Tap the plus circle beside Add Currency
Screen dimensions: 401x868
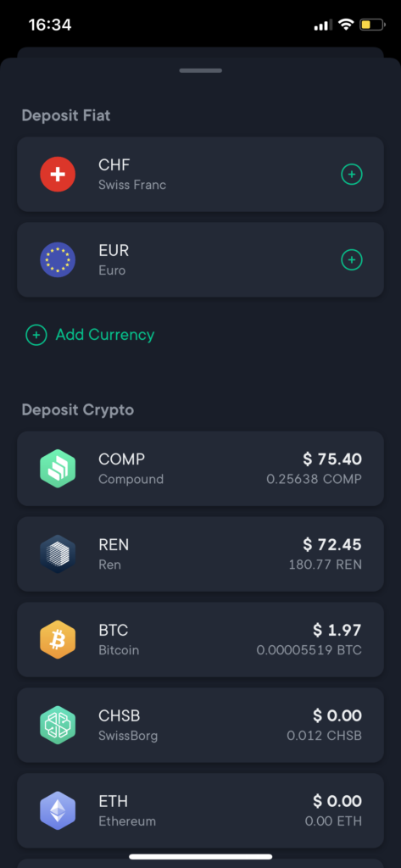tap(36, 335)
